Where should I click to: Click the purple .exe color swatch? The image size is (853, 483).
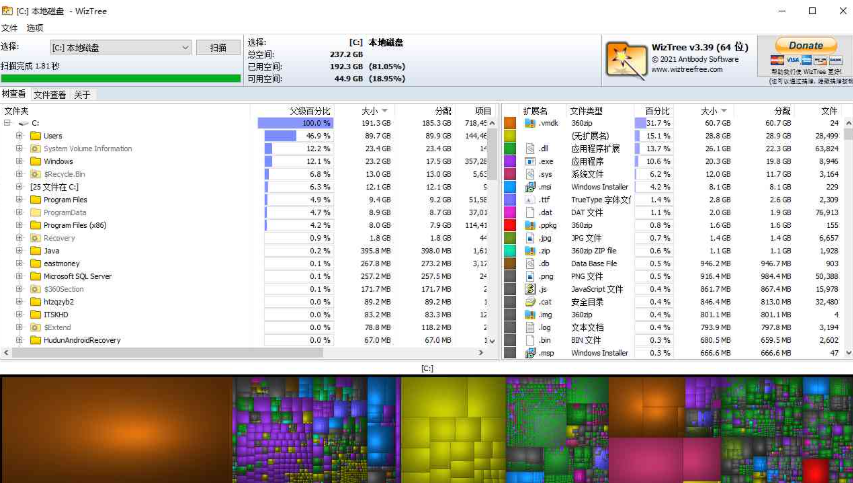tap(510, 161)
